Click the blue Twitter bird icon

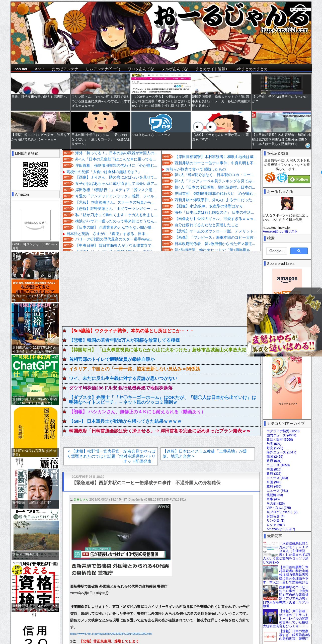click(282, 177)
